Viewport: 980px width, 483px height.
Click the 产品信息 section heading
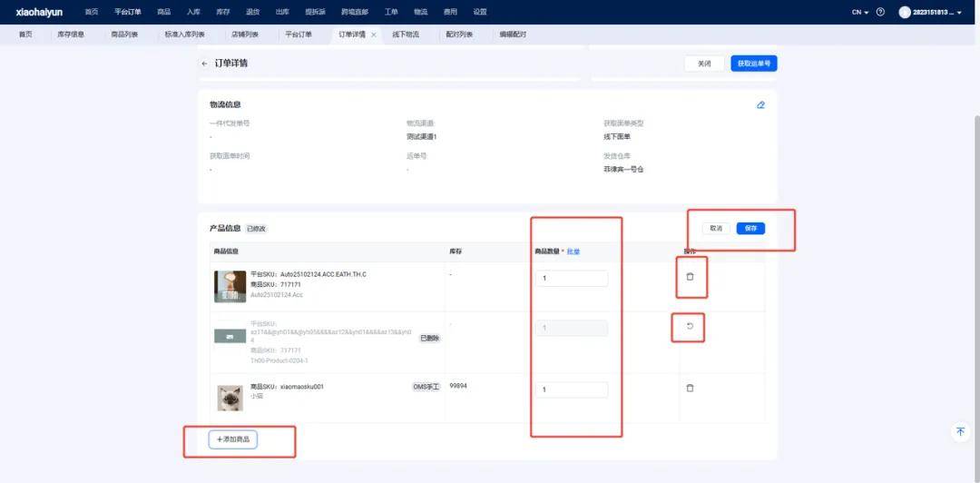coord(225,229)
